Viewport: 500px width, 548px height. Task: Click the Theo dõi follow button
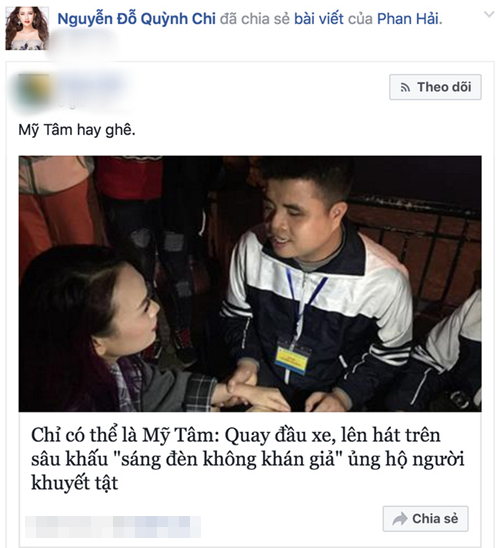[435, 87]
